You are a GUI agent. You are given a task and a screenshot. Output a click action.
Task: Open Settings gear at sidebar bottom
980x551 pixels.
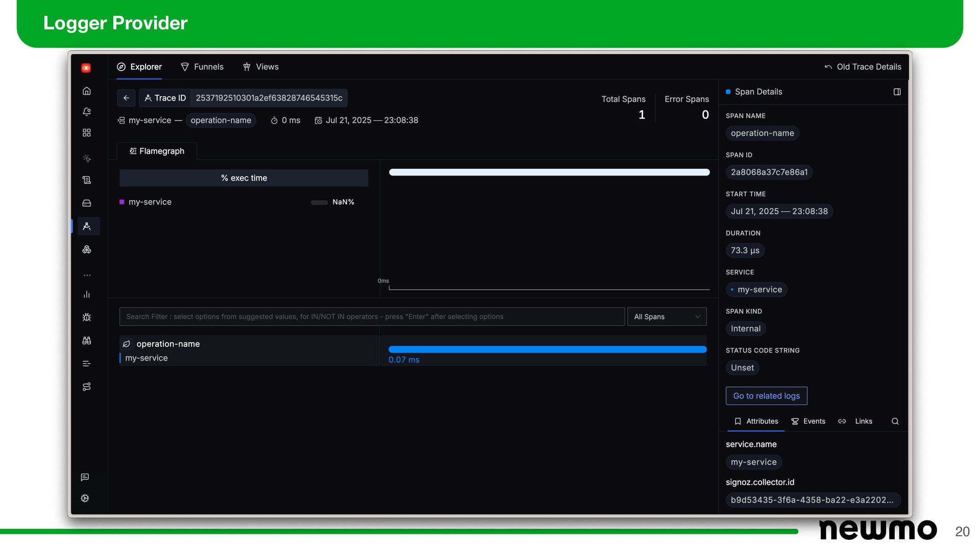point(85,498)
